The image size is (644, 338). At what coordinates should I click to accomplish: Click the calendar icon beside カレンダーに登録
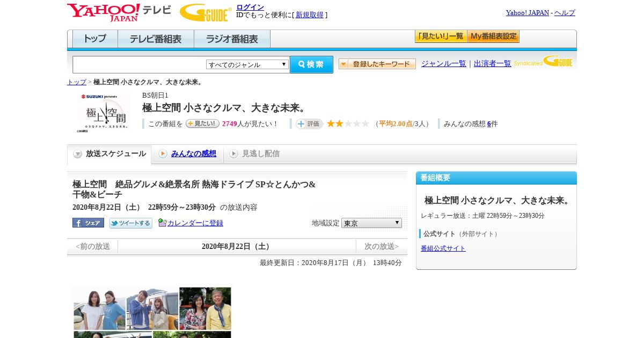[162, 223]
